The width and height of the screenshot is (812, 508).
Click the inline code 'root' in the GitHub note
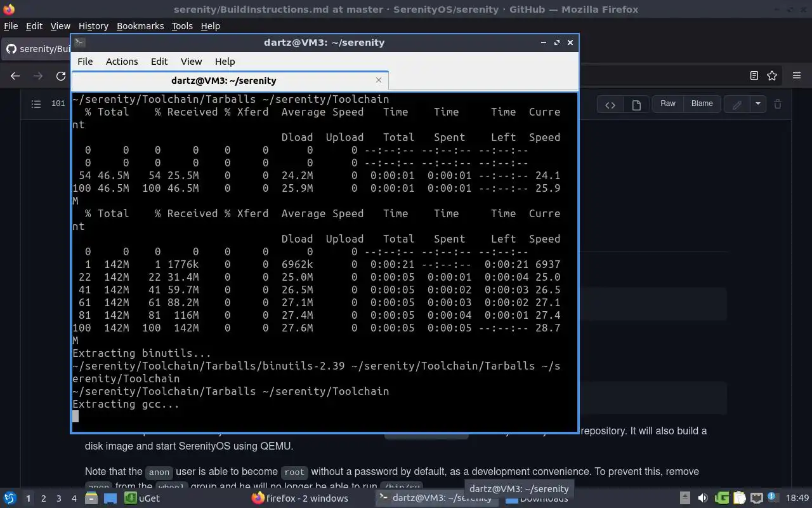coord(294,472)
